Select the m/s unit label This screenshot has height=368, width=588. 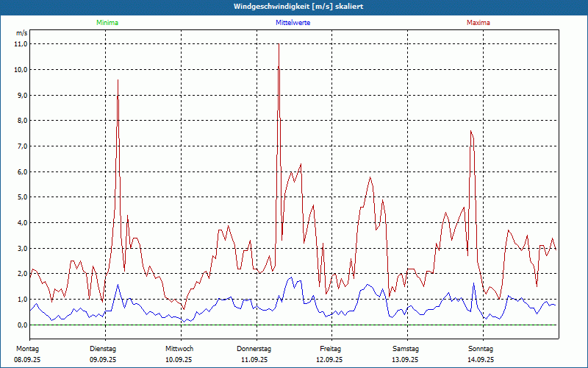click(21, 33)
